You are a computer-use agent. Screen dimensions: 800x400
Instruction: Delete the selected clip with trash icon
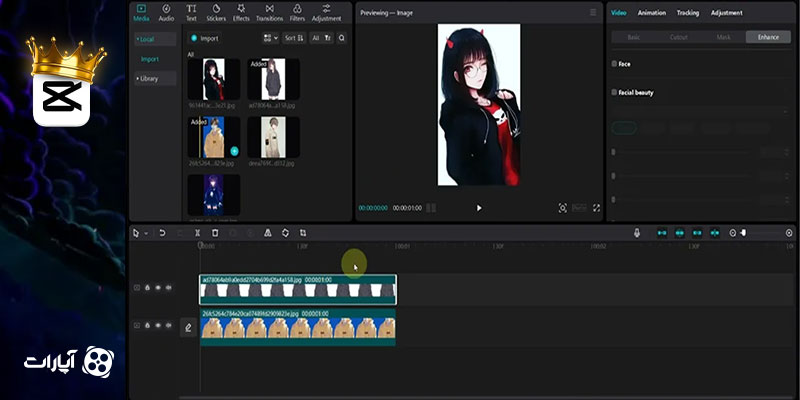(215, 233)
